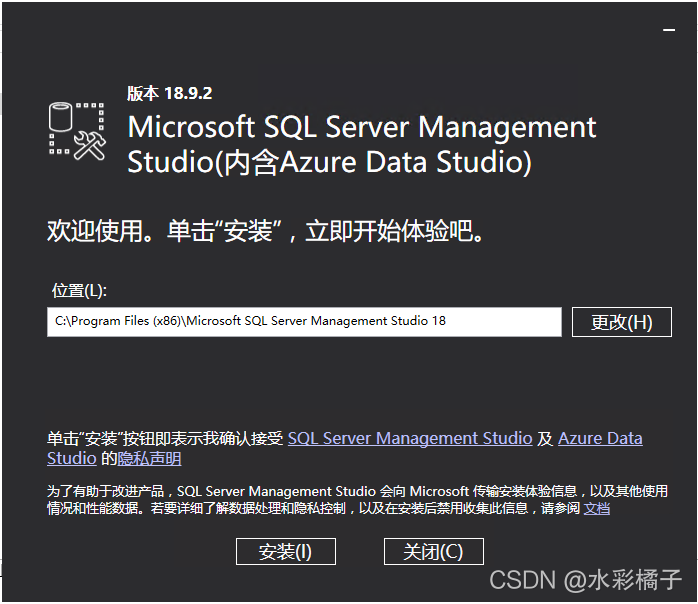Click the 安装(I) install button
698x604 pixels.
pyautogui.click(x=286, y=551)
